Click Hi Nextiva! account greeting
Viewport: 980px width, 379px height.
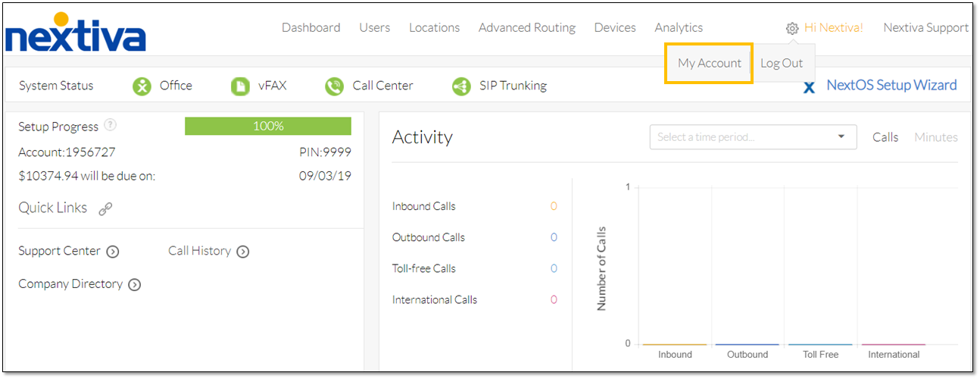pyautogui.click(x=834, y=27)
